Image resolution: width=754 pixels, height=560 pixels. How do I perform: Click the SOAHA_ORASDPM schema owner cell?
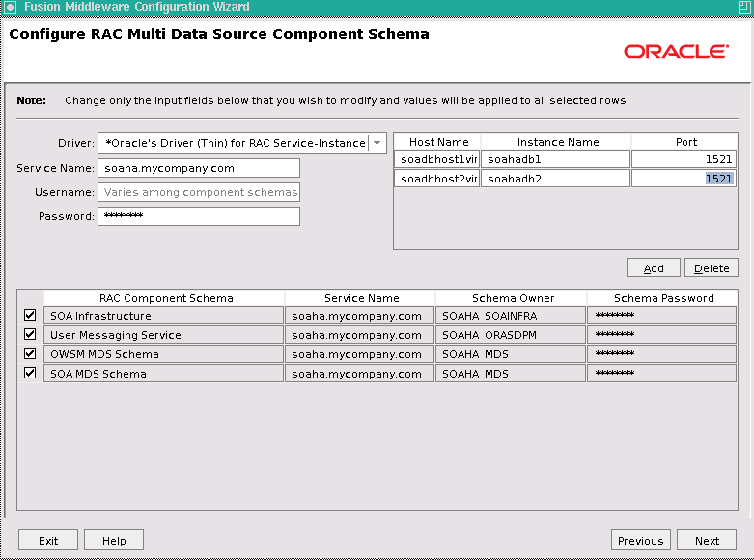point(511,335)
